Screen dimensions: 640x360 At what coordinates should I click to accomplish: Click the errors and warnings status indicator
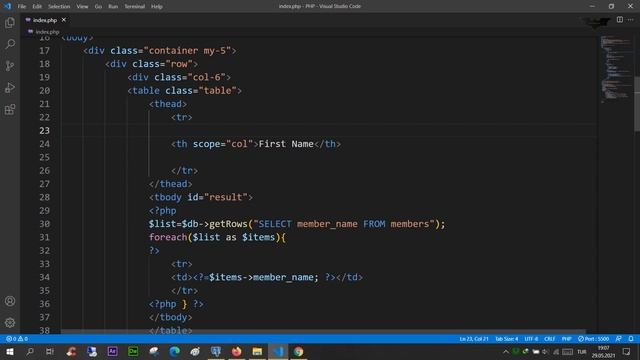[x=17, y=339]
